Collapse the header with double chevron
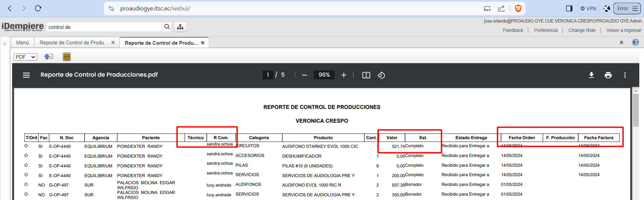Screen dimensions: 644x200 coord(622,42)
